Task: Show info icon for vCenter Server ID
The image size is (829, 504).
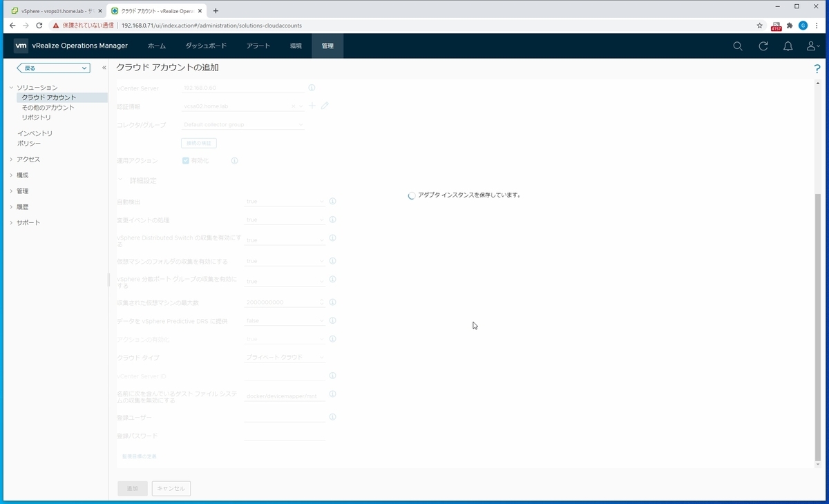Action: [332, 376]
